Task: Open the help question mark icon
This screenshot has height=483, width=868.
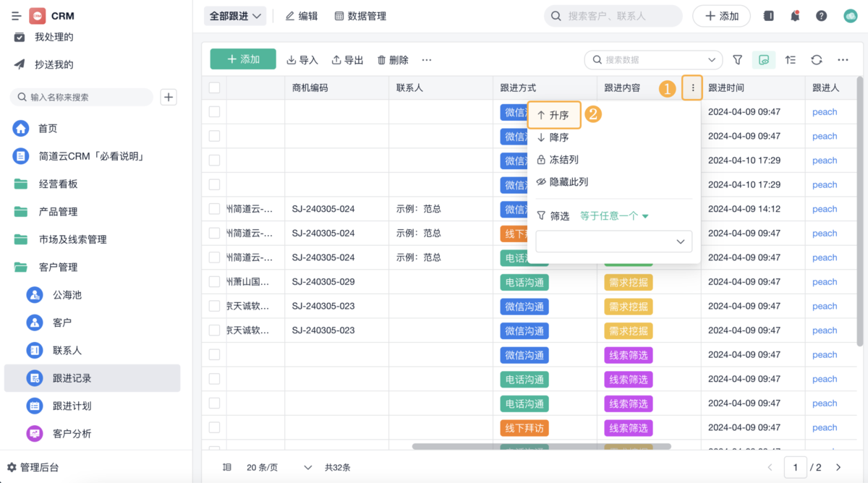Action: [821, 16]
